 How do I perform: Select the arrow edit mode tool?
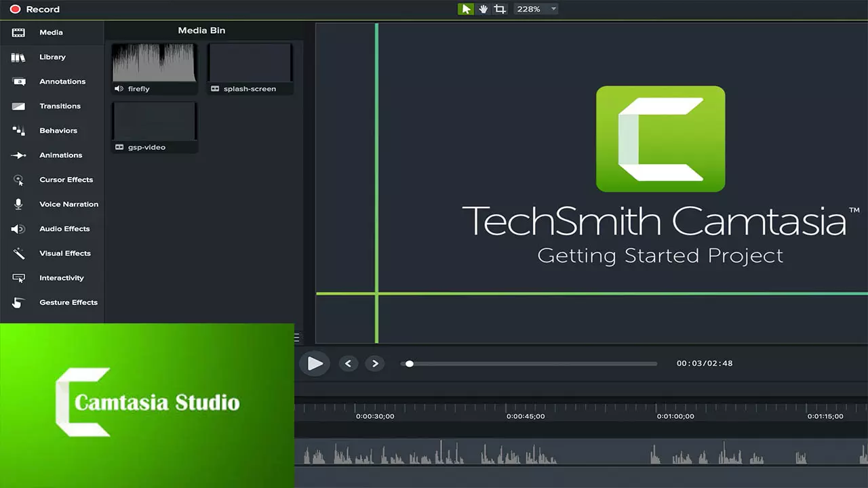[x=465, y=9]
